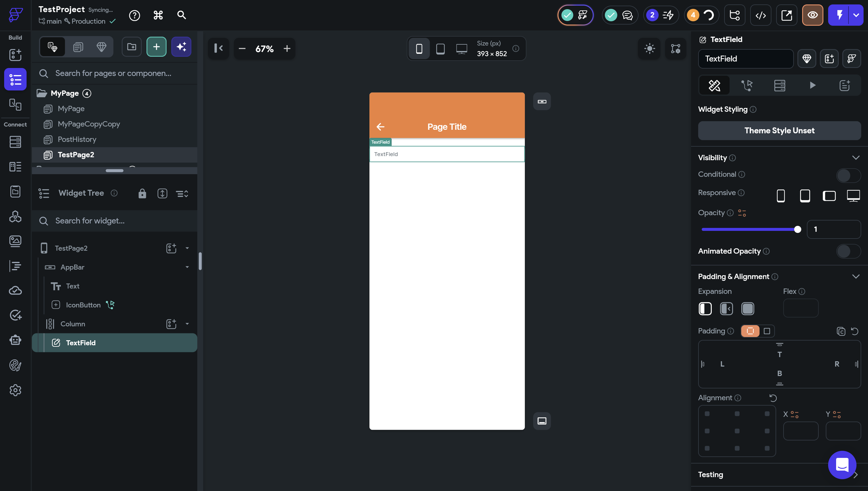The height and width of the screenshot is (491, 868).
Task: Open the PostHistory page in list
Action: [77, 139]
